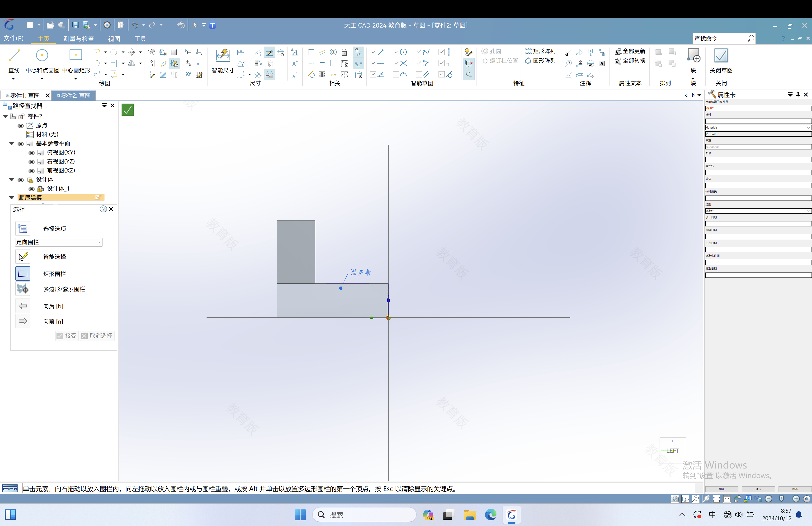Viewport: 812px width, 526px height.
Task: Click the zoom out minus button in status bar
Action: (x=769, y=499)
